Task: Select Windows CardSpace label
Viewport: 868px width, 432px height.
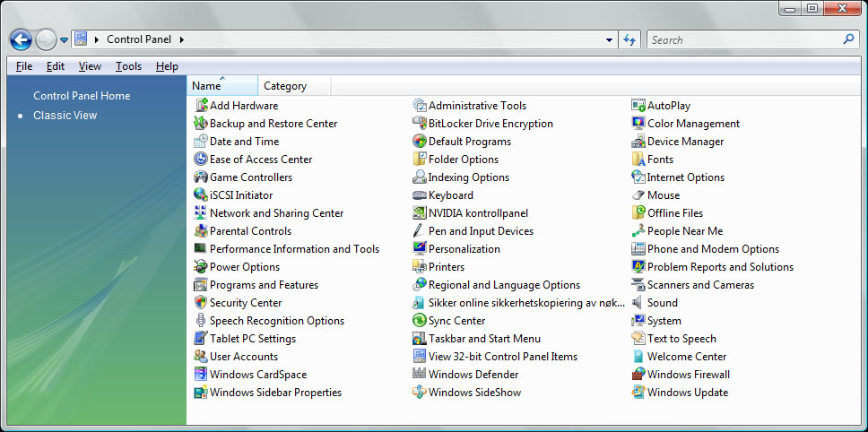Action: click(258, 375)
